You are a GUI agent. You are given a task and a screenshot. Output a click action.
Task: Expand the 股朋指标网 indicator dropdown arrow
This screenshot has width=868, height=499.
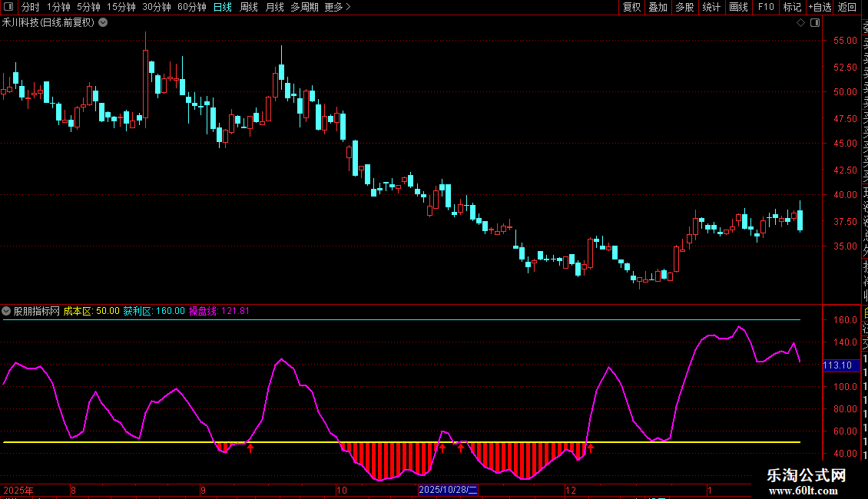tap(7, 311)
